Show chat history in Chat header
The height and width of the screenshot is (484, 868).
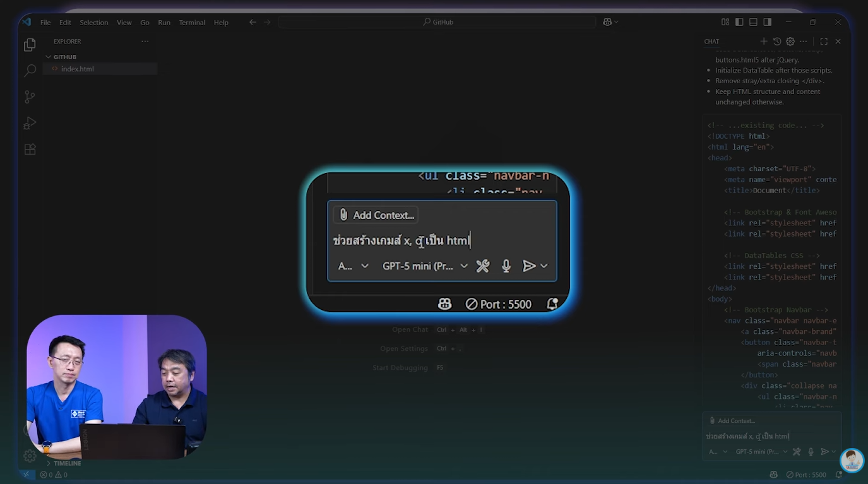click(x=777, y=41)
